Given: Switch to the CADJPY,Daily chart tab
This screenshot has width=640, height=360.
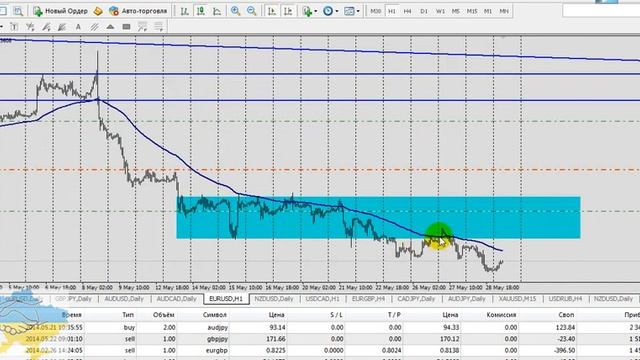Looking at the screenshot, I should (416, 299).
